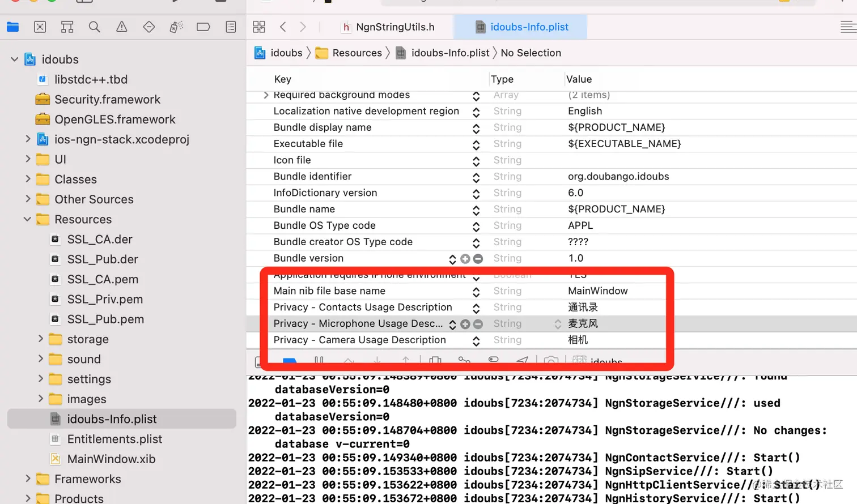Open the Project navigator folder icon
The width and height of the screenshot is (857, 504).
coord(12,27)
